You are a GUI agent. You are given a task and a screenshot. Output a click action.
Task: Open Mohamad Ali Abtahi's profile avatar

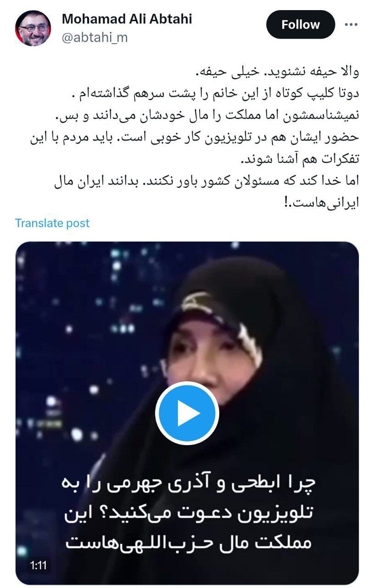(33, 28)
